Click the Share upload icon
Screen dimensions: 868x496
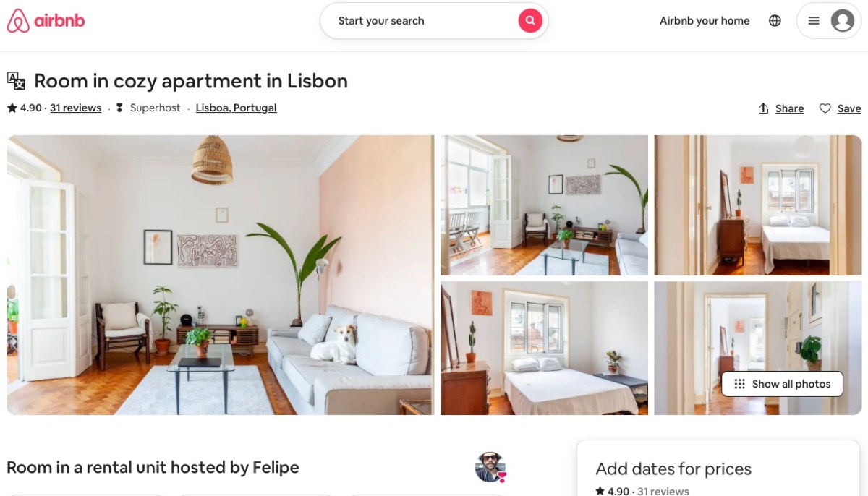763,108
